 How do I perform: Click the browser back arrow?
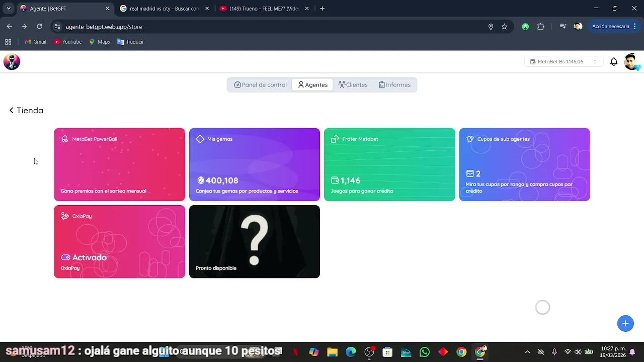click(x=9, y=27)
